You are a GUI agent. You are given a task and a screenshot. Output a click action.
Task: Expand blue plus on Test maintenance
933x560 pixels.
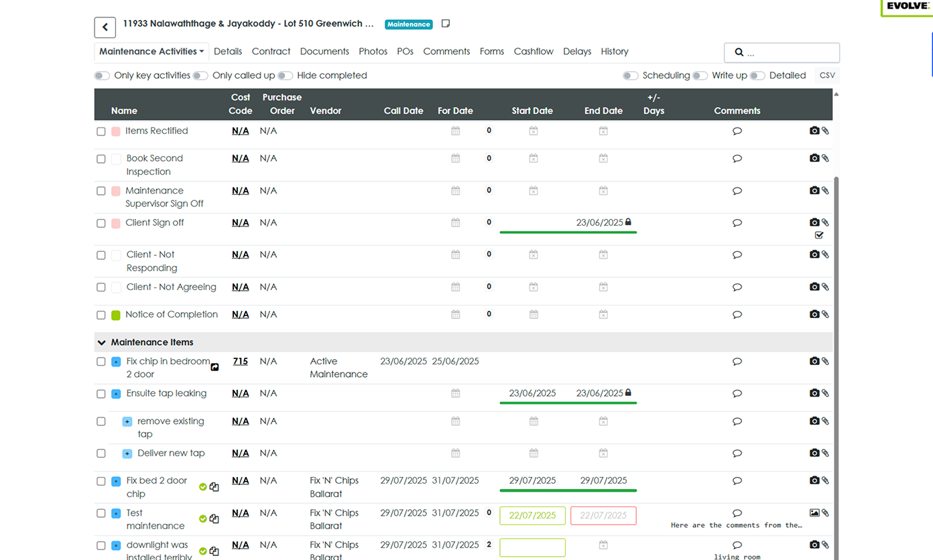click(116, 514)
